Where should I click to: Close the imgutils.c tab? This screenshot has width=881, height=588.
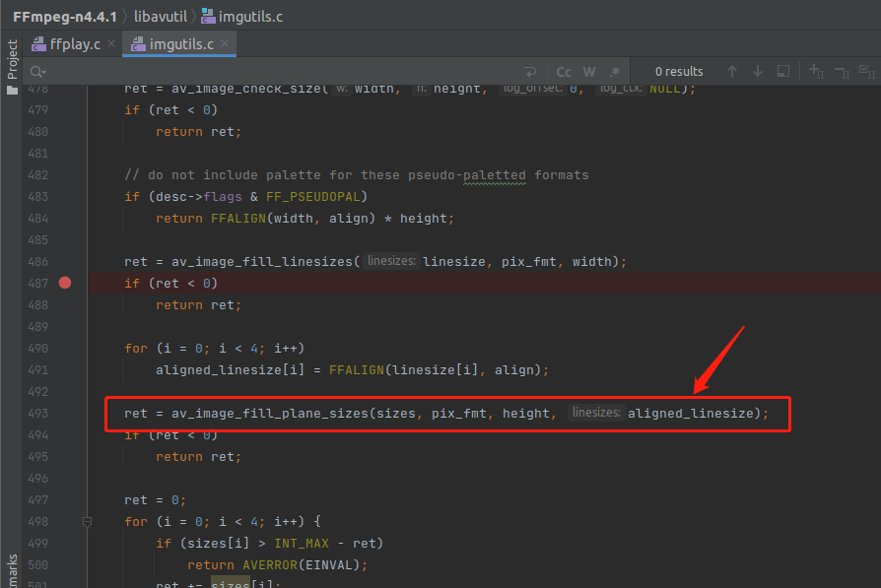pos(225,44)
